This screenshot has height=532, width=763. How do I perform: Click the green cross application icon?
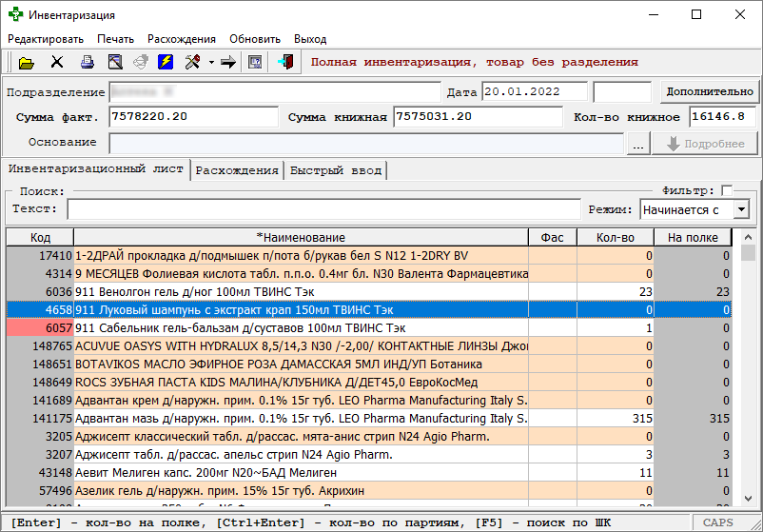(15, 14)
